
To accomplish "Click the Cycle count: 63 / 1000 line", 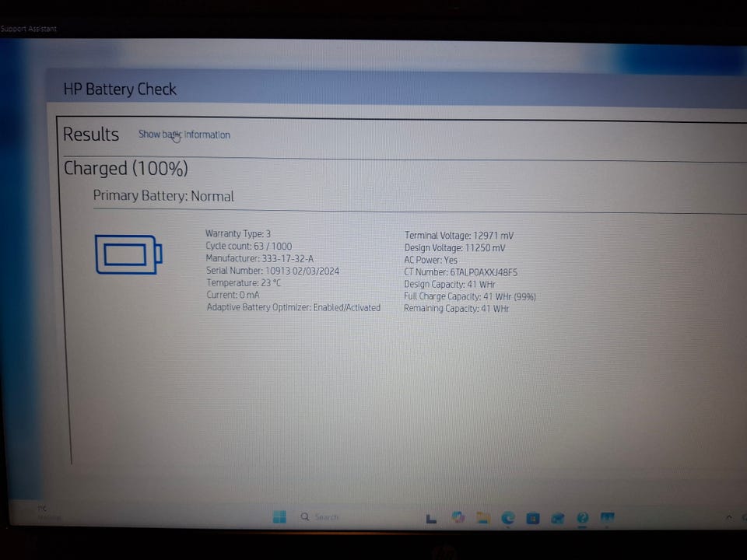I will tap(249, 247).
